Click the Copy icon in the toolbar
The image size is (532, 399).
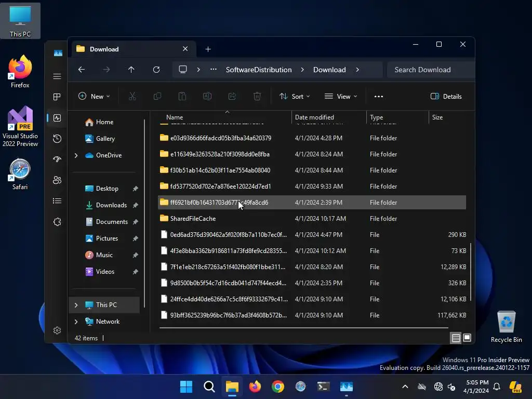[x=157, y=96]
